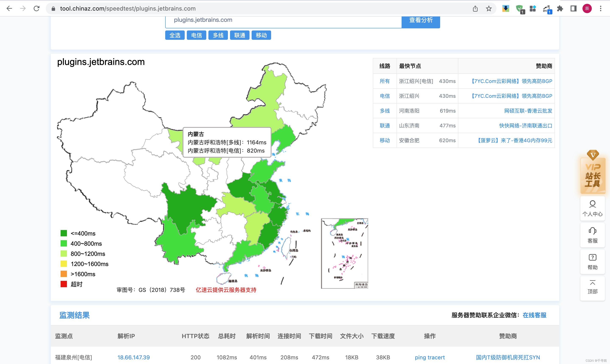The image size is (610, 364).
Task: Toggle the browser side panel
Action: [x=573, y=9]
